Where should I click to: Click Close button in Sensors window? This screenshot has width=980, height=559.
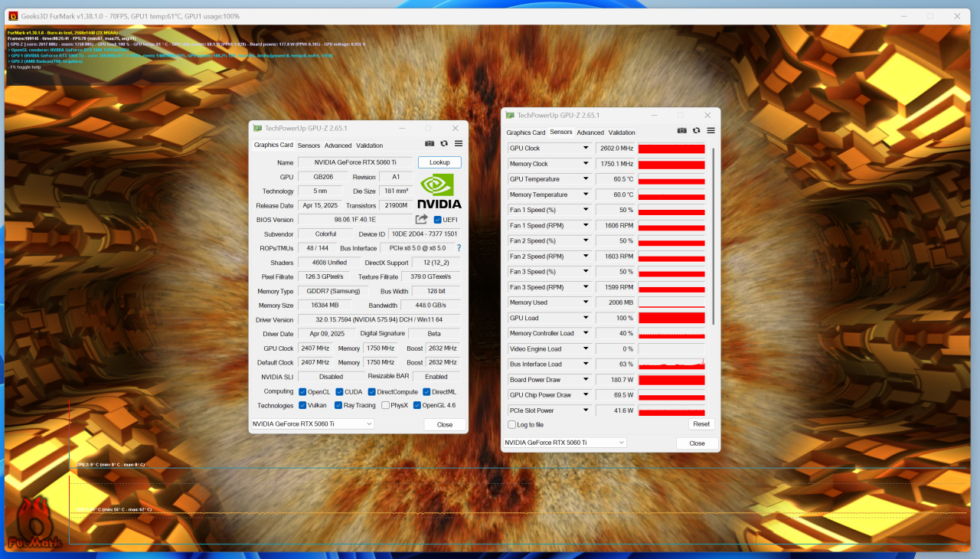click(697, 443)
